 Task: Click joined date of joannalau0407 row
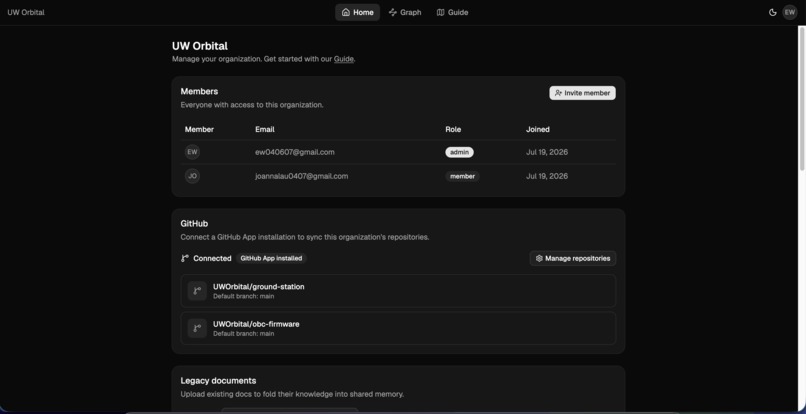(x=547, y=176)
